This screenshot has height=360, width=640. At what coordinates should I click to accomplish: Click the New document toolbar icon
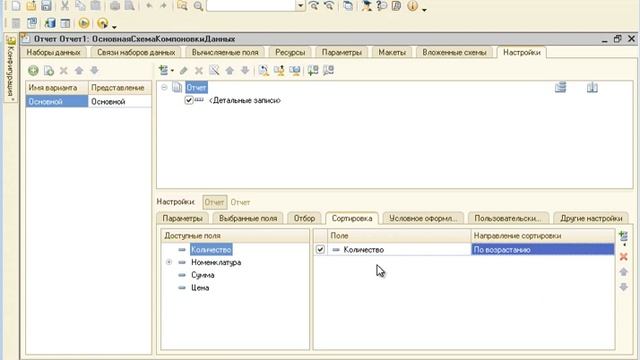(x=16, y=6)
